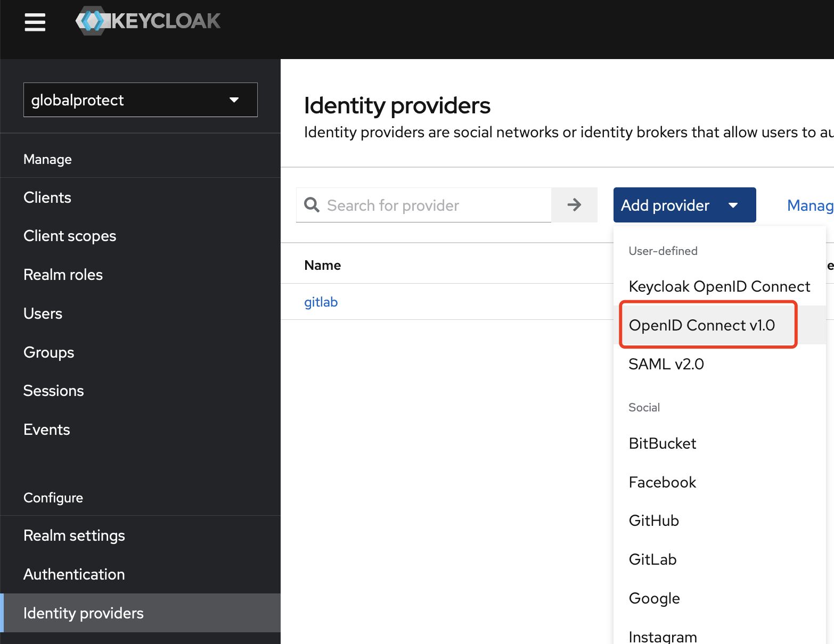
Task: Choose Keycloak OpenID Connect provider
Action: coord(719,286)
